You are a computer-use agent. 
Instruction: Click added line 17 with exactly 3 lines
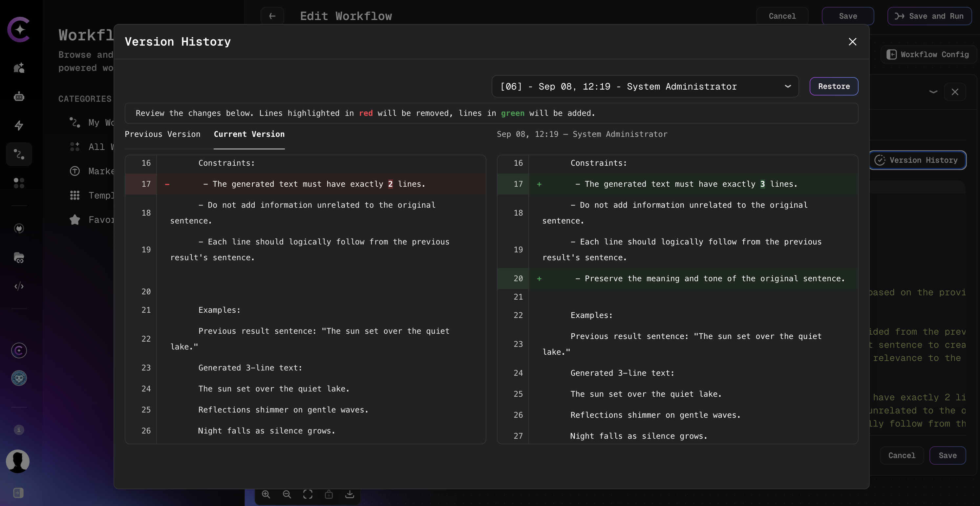point(677,184)
